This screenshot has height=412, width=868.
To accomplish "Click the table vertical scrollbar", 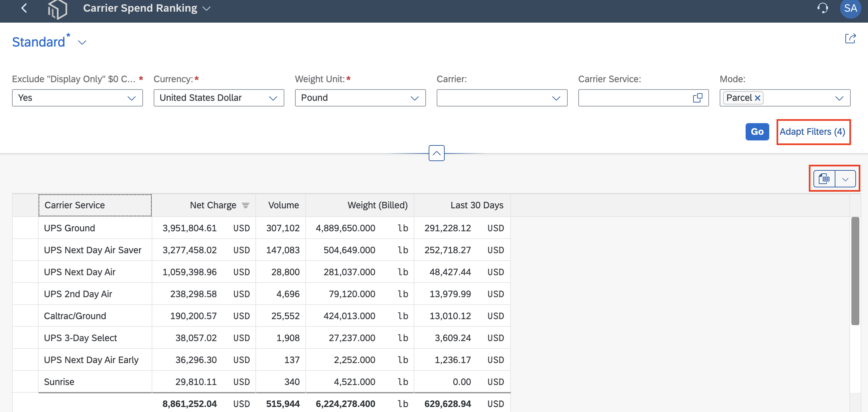I will 855,271.
